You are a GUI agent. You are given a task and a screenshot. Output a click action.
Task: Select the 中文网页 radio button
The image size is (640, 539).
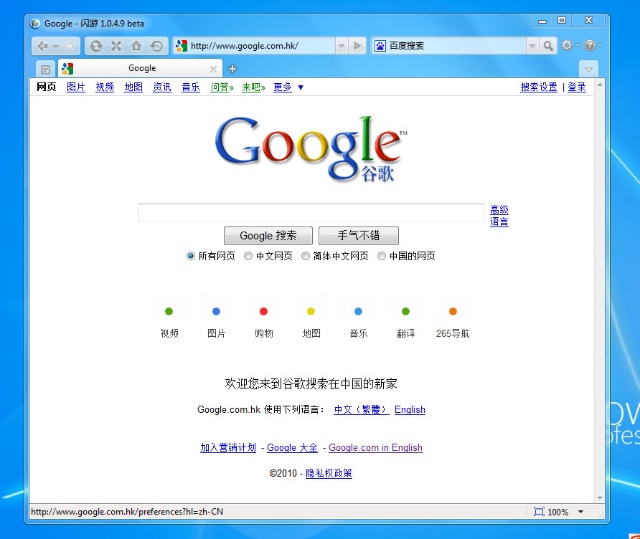tap(248, 256)
